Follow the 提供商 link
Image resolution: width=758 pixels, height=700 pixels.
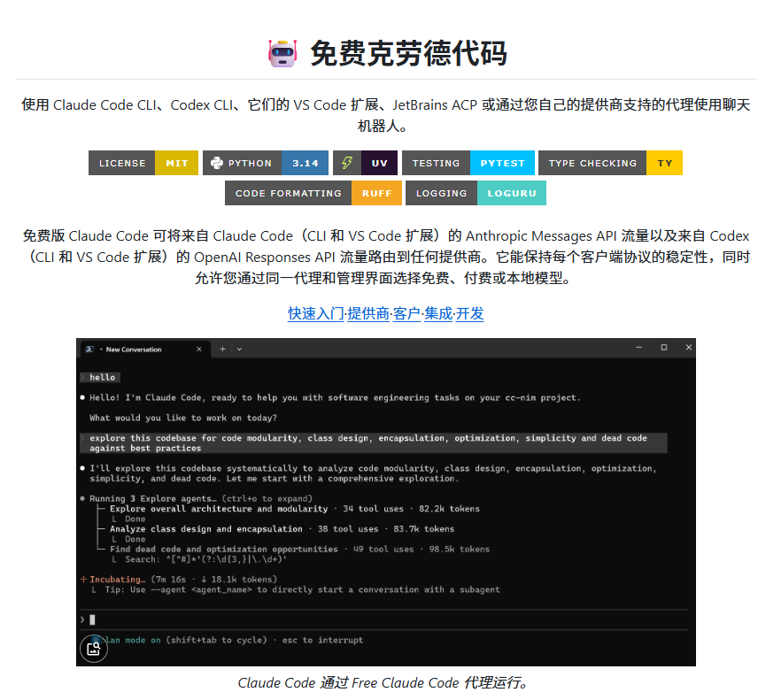pos(368,313)
